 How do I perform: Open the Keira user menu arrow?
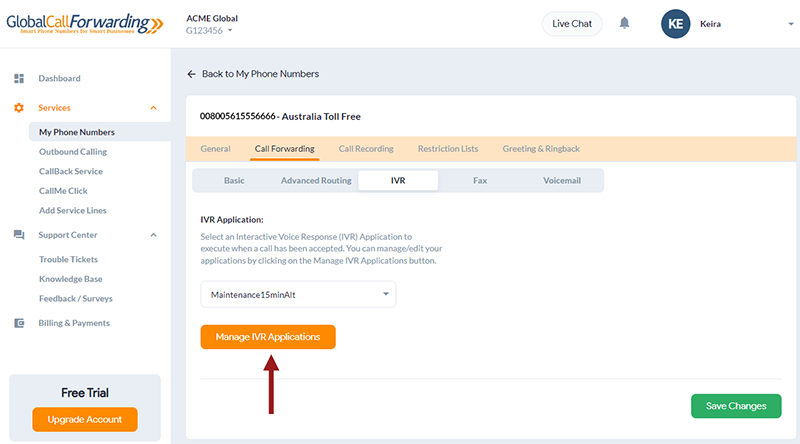click(x=790, y=24)
